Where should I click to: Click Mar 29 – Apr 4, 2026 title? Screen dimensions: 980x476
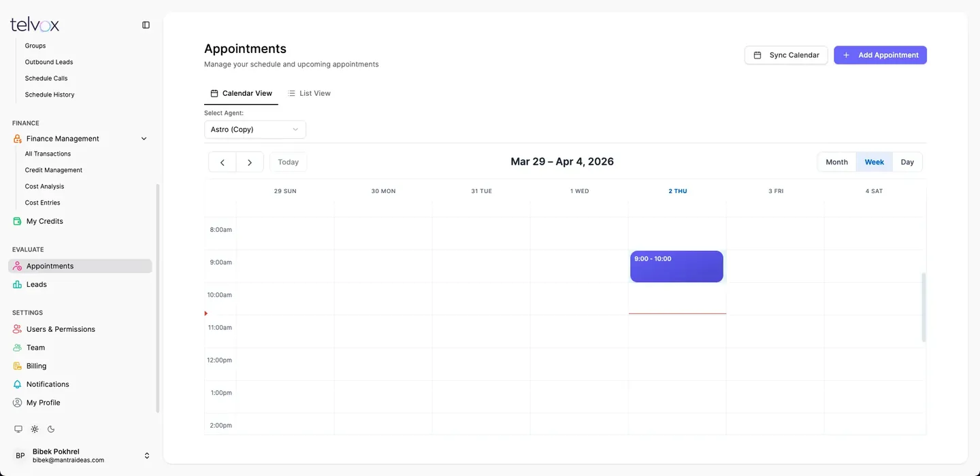(562, 162)
